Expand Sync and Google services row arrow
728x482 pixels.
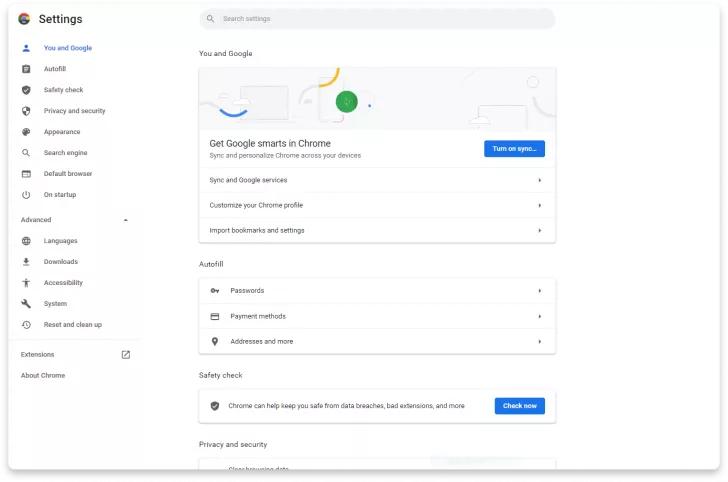539,180
